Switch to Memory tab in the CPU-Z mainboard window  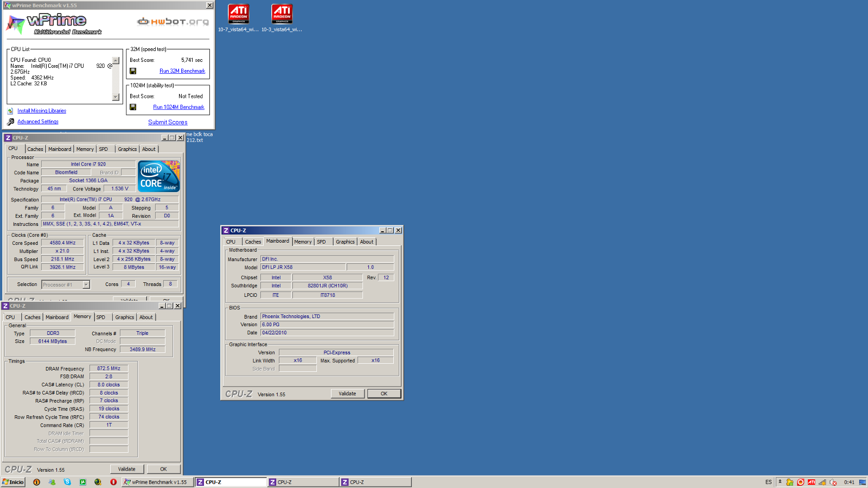pos(303,242)
